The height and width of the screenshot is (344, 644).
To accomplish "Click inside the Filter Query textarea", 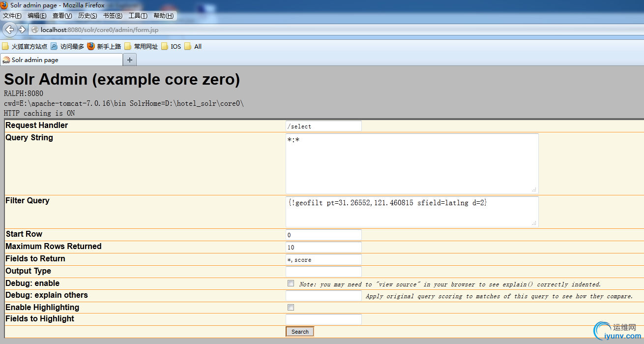I will pyautogui.click(x=412, y=212).
